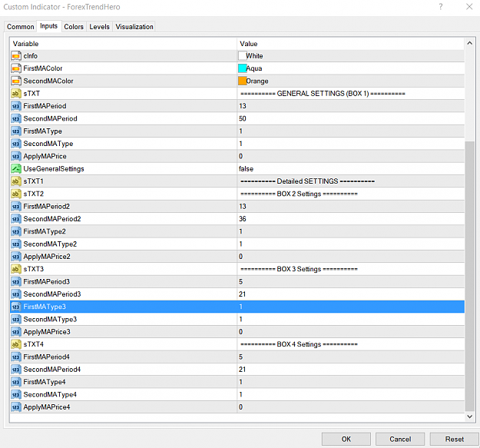Image resolution: width=480 pixels, height=448 pixels.
Task: Click the SecondMAPeriod4 value 21
Action: (242, 370)
